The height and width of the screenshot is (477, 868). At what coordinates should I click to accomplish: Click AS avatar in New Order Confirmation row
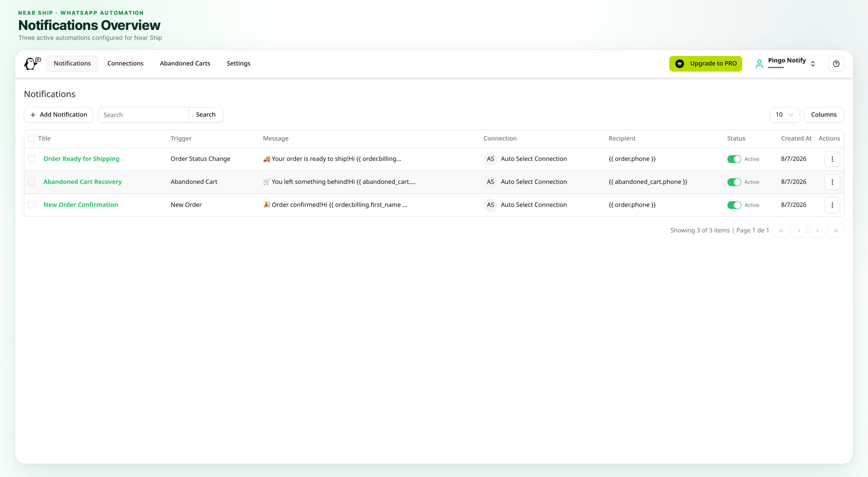pyautogui.click(x=490, y=205)
